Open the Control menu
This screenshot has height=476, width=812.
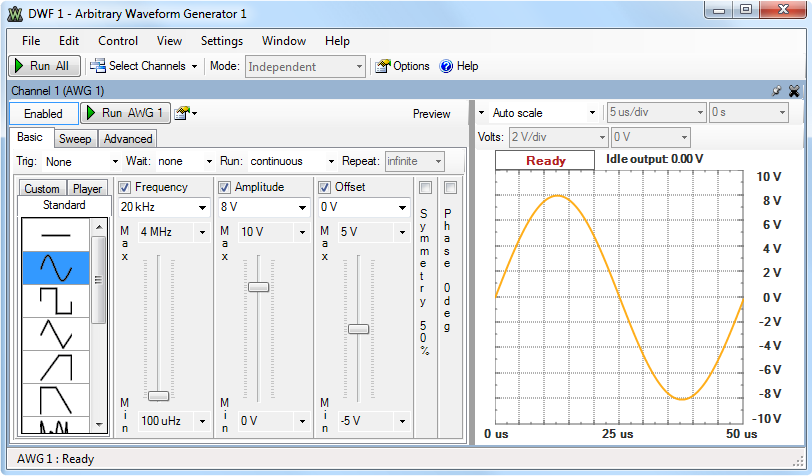point(118,41)
